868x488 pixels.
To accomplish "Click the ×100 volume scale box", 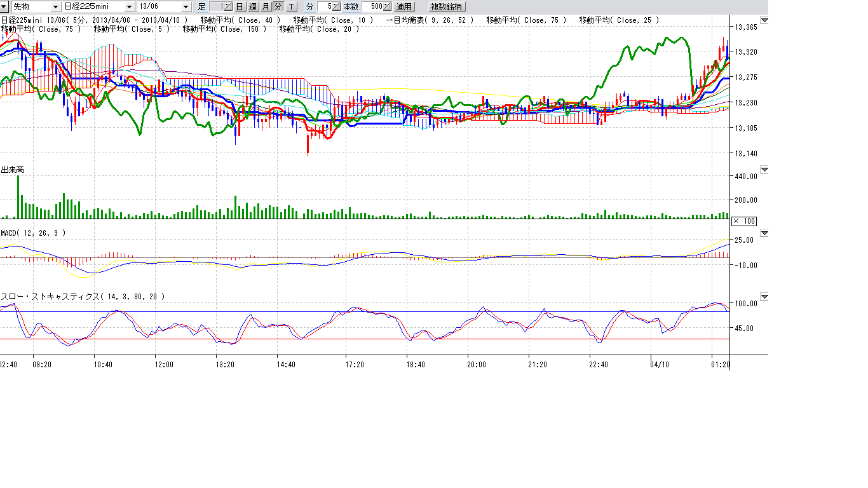I will pos(744,220).
